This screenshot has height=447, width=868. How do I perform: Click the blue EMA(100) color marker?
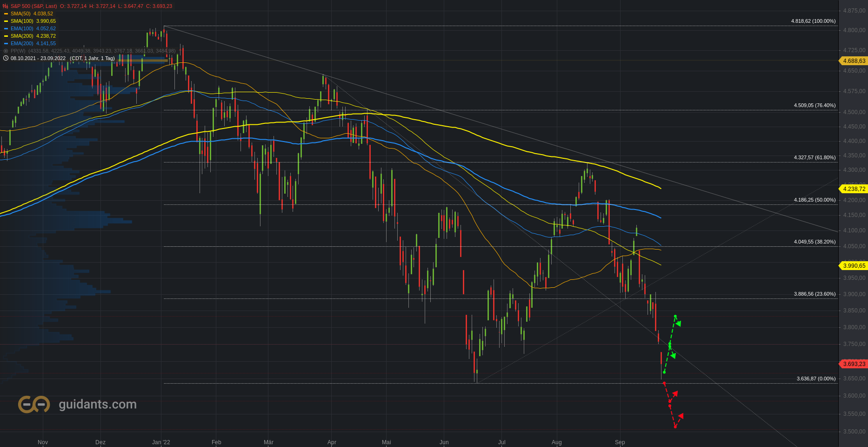point(6,29)
